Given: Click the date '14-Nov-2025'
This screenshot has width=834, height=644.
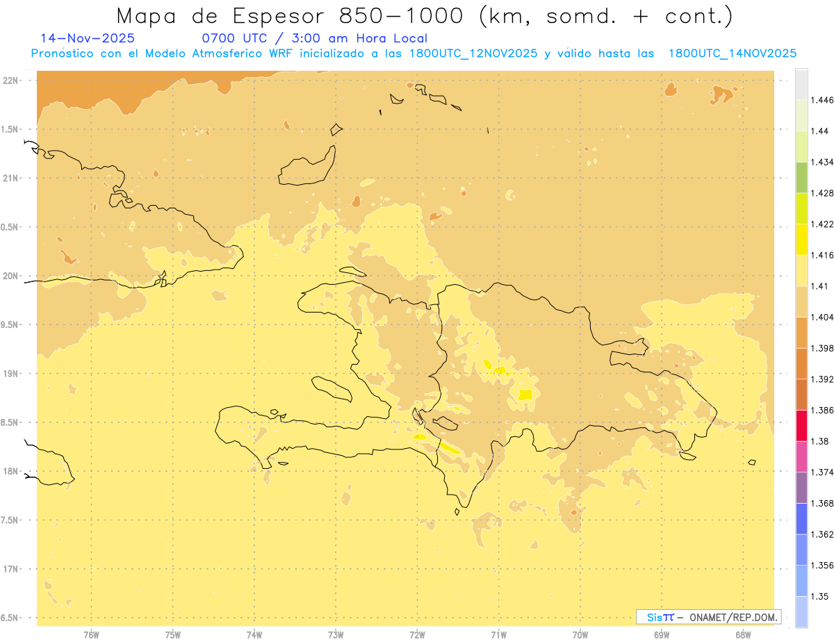Looking at the screenshot, I should [88, 38].
